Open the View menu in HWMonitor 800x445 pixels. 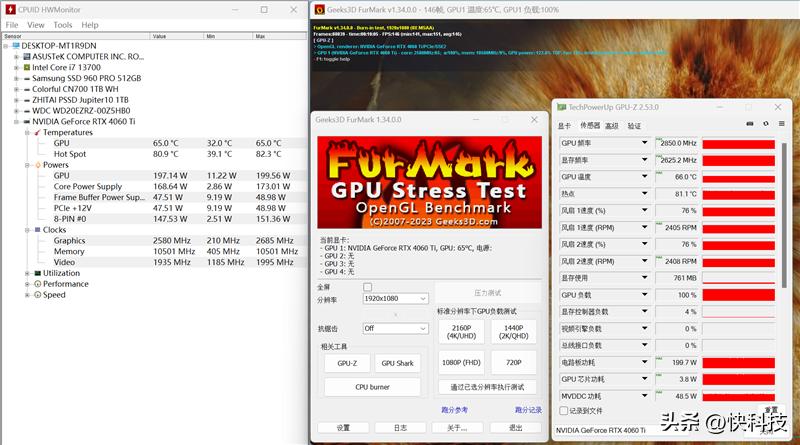point(36,25)
